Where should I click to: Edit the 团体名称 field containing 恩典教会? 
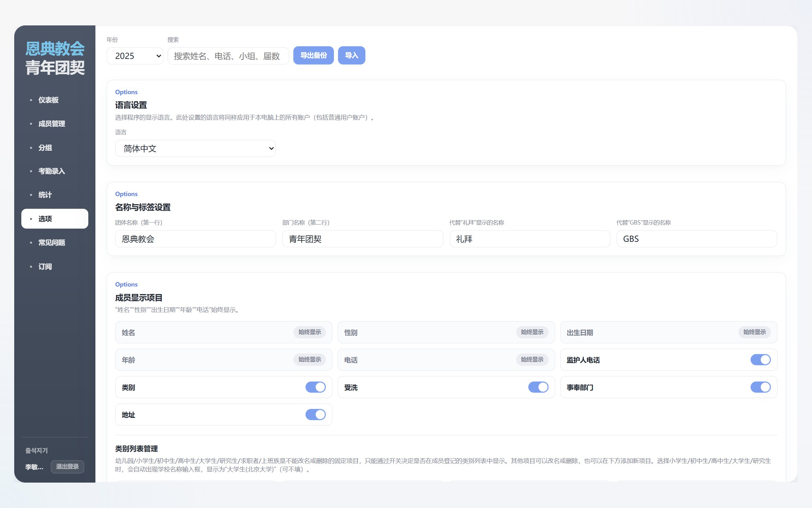pyautogui.click(x=196, y=239)
